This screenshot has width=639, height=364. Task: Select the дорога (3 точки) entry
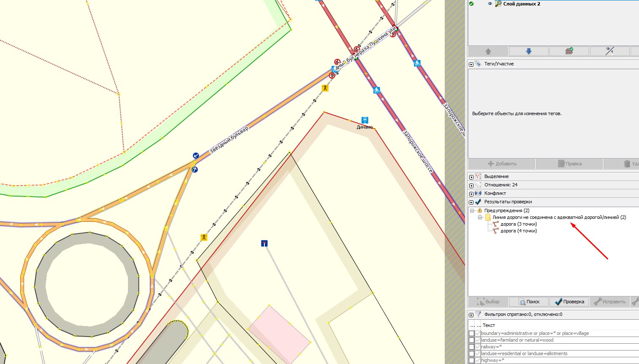(519, 224)
